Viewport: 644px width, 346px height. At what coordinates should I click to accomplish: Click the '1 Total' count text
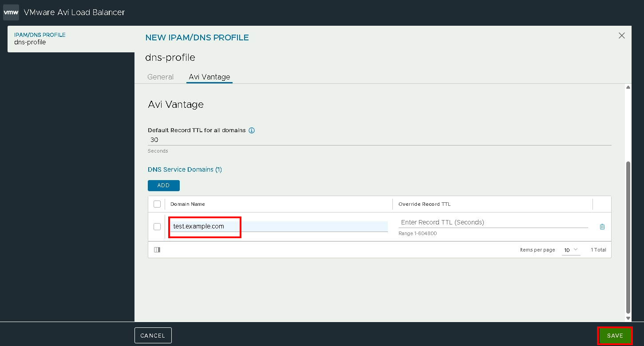pyautogui.click(x=598, y=250)
